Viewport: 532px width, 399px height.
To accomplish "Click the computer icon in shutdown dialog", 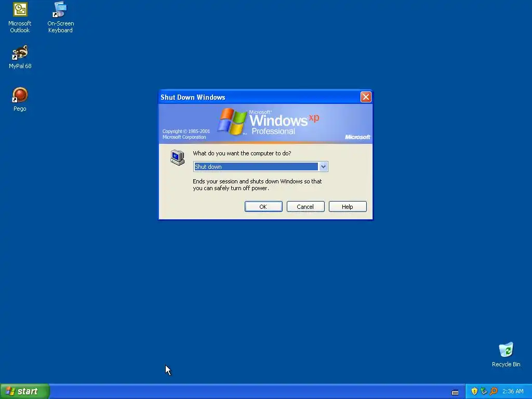I will click(x=178, y=157).
